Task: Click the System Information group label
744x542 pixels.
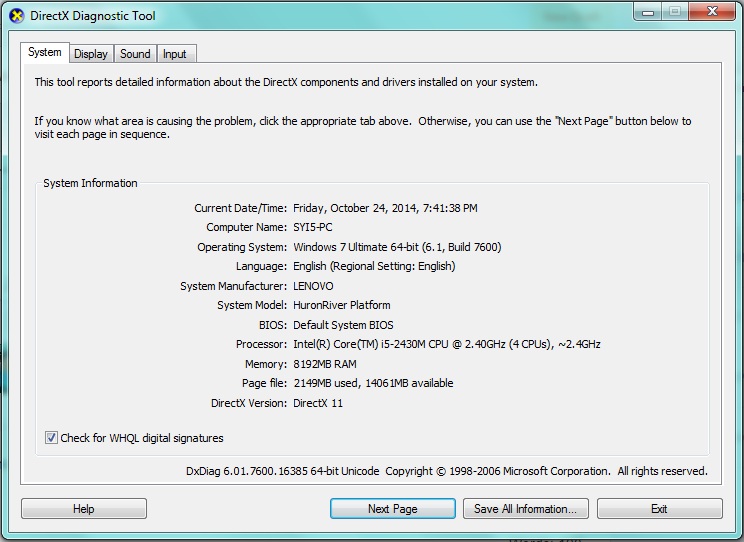Action: [x=90, y=183]
